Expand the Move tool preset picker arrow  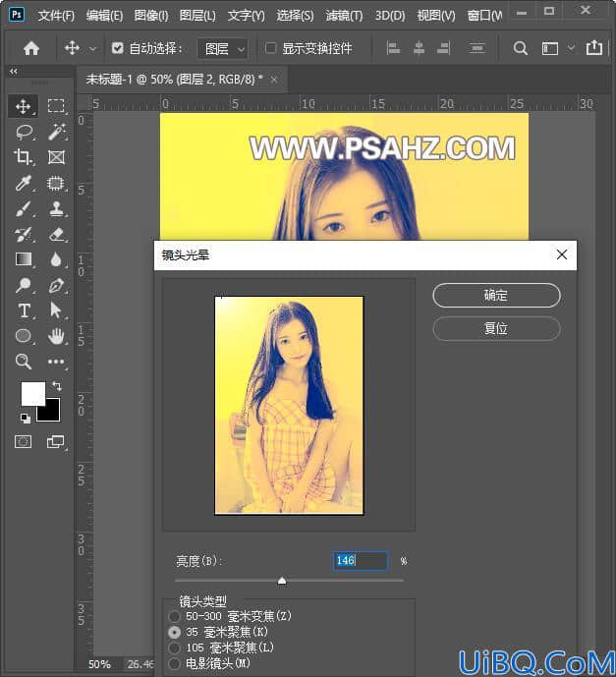click(x=92, y=49)
